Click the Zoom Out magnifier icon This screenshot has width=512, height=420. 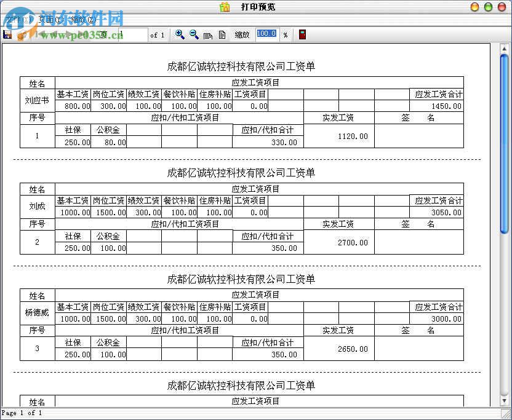point(194,34)
